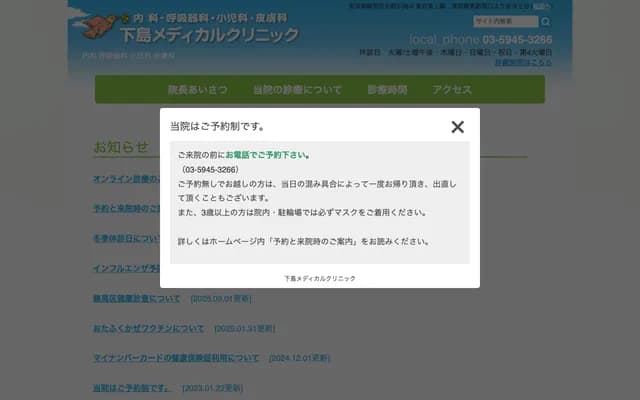Close the 当院はご予約制です popup with X
640x400 pixels.
458,127
